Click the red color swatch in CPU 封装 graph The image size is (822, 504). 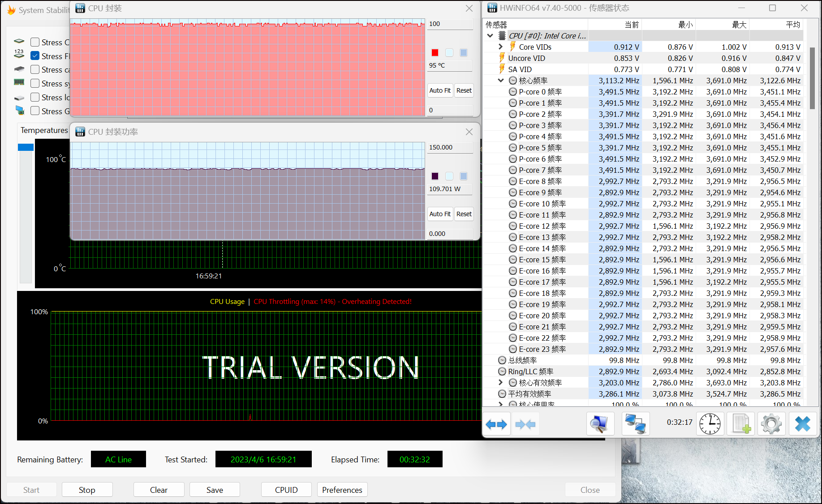pyautogui.click(x=435, y=53)
